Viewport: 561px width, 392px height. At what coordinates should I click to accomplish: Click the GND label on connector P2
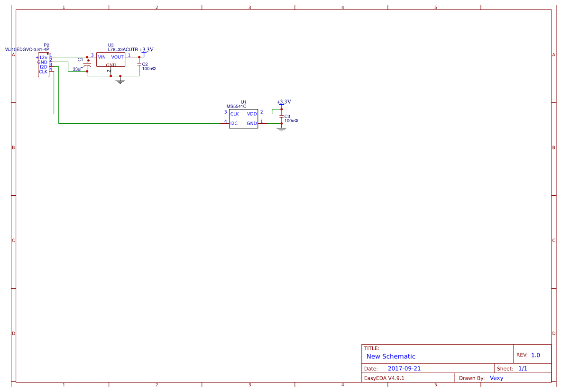tap(42, 62)
